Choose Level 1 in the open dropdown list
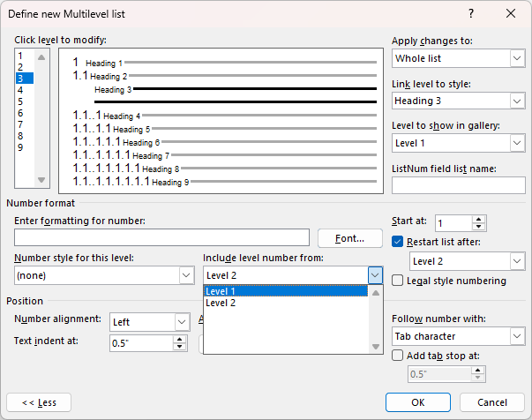532x420 pixels. pos(286,291)
